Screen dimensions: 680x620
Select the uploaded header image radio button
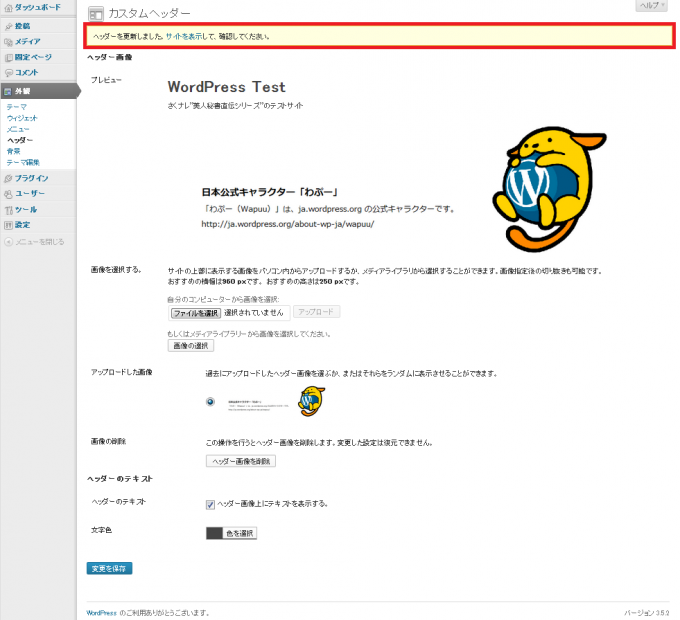coord(210,402)
